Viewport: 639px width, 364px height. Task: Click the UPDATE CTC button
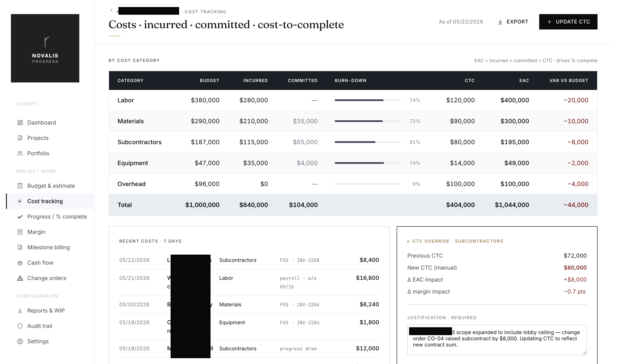568,22
